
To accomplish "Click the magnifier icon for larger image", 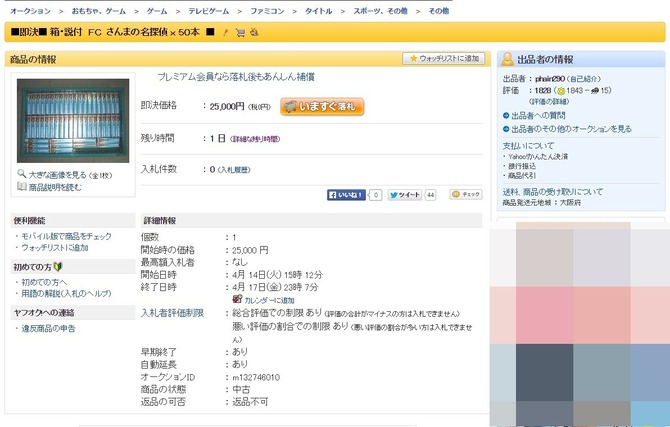I will (x=21, y=174).
